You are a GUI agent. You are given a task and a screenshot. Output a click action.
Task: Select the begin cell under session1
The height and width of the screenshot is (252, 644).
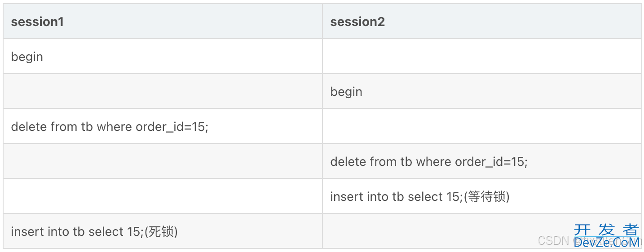click(x=27, y=57)
